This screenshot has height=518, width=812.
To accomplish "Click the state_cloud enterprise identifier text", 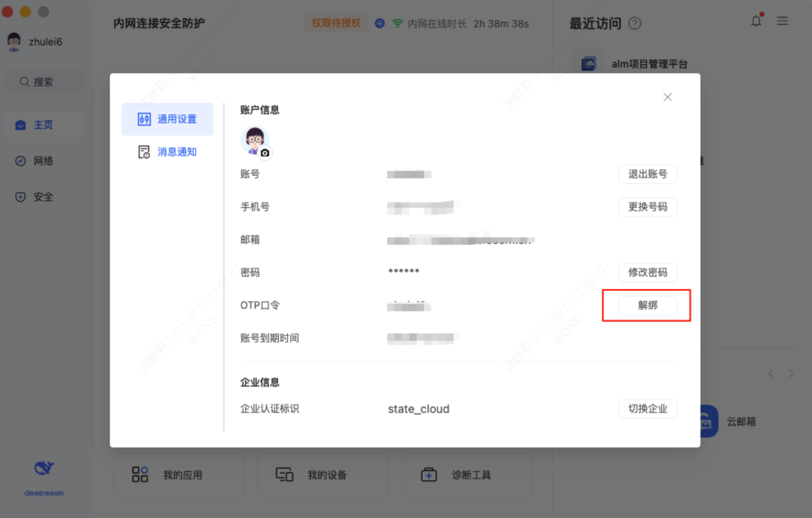I will point(419,409).
